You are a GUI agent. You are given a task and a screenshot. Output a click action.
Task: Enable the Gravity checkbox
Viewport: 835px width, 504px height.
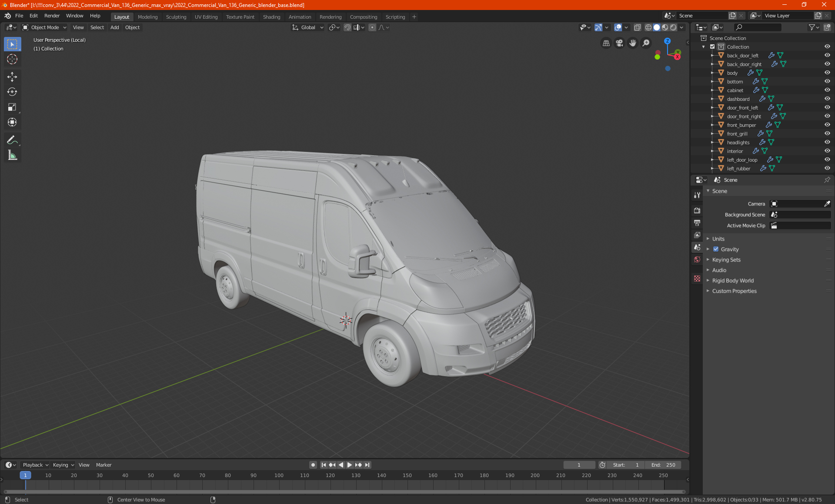(716, 249)
